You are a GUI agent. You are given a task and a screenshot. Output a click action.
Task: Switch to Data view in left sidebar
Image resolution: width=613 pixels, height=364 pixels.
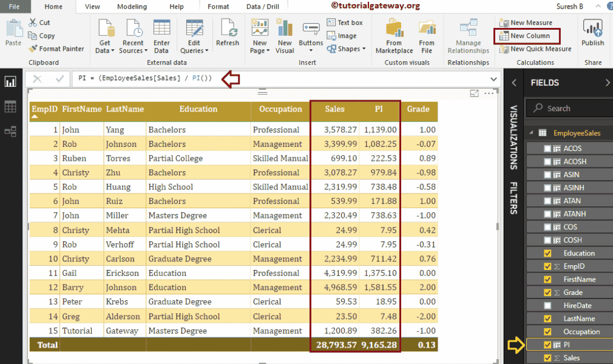(x=10, y=107)
